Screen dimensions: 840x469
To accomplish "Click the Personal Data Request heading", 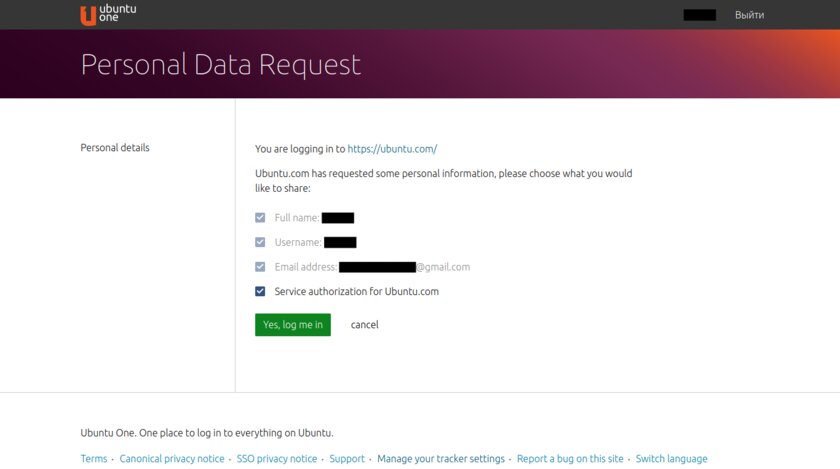I will [221, 65].
